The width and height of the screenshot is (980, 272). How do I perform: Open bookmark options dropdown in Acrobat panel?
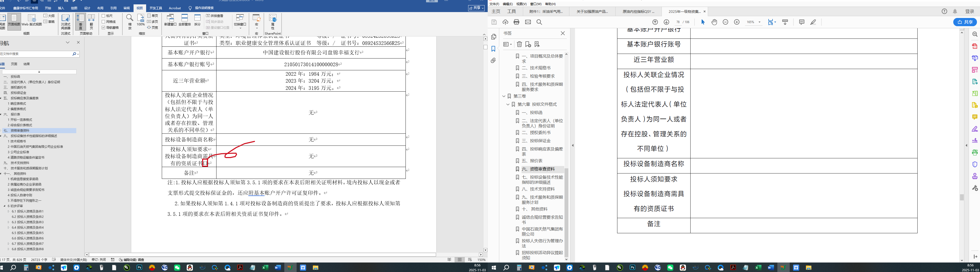(x=507, y=44)
